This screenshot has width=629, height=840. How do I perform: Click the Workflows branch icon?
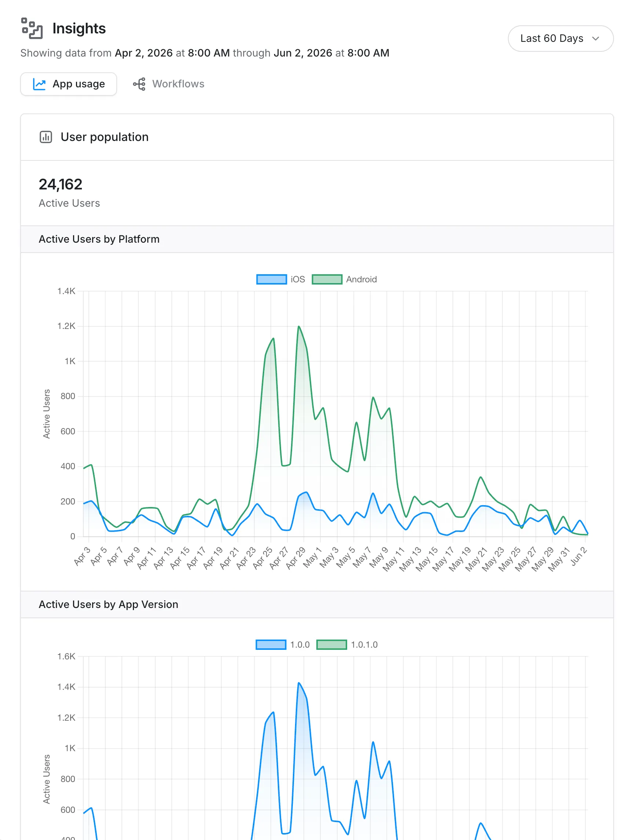[139, 84]
